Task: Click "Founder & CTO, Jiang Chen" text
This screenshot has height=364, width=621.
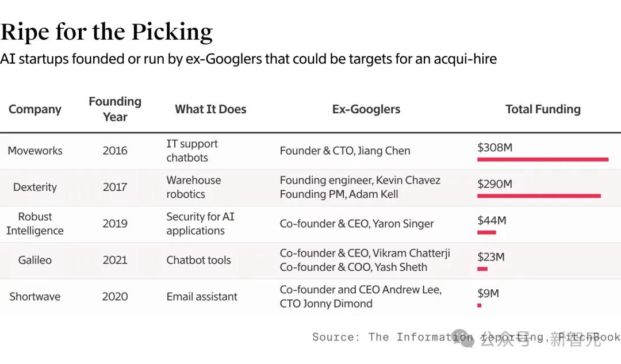Action: (x=345, y=151)
